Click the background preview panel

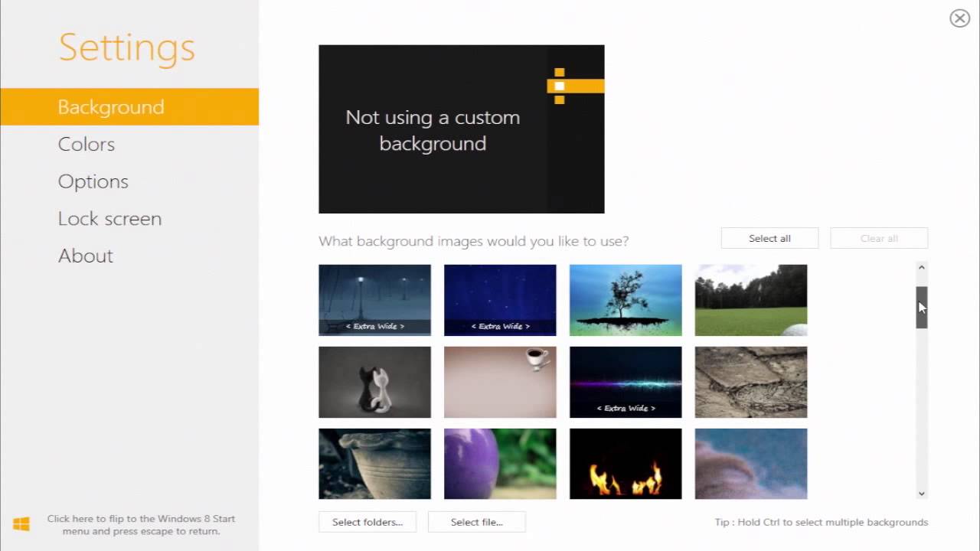click(x=462, y=129)
